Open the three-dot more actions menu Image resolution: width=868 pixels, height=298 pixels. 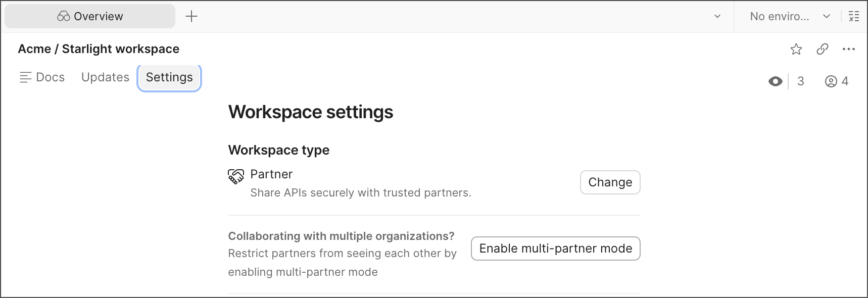pos(849,49)
